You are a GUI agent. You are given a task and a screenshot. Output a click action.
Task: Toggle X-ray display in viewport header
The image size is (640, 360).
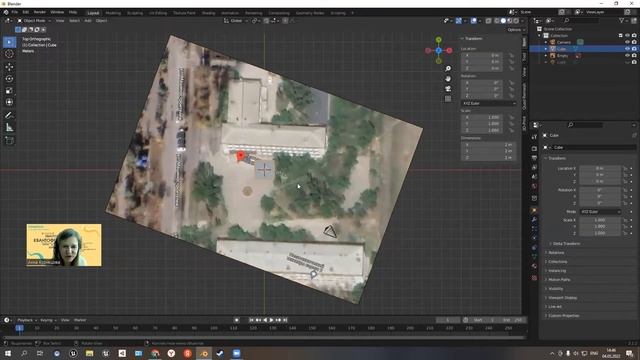pos(488,21)
